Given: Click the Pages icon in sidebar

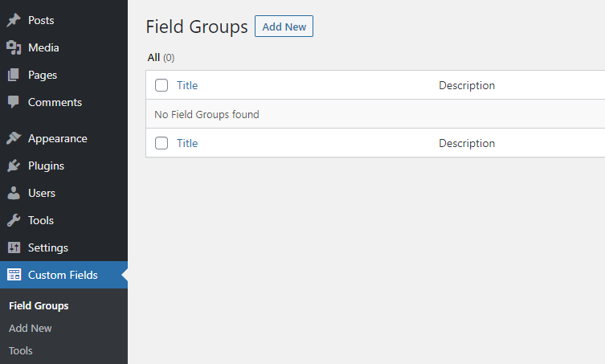Looking at the screenshot, I should [14, 75].
